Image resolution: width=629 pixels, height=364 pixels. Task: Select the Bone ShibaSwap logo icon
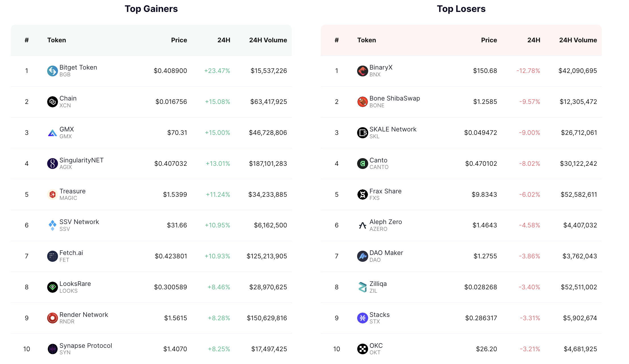(x=362, y=102)
